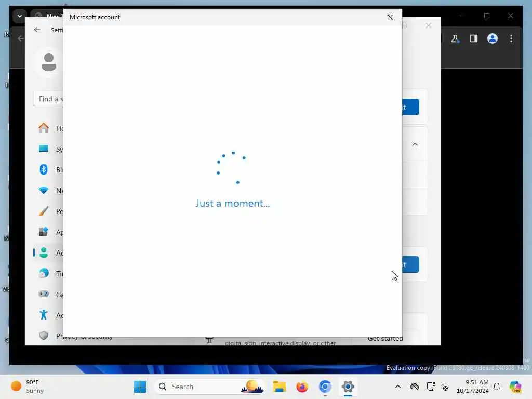Click the lower blue button in Settings accounts

tap(410, 264)
